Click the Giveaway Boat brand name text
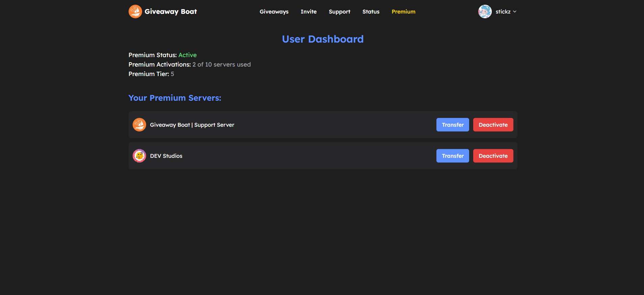Image resolution: width=644 pixels, height=295 pixels. point(170,11)
